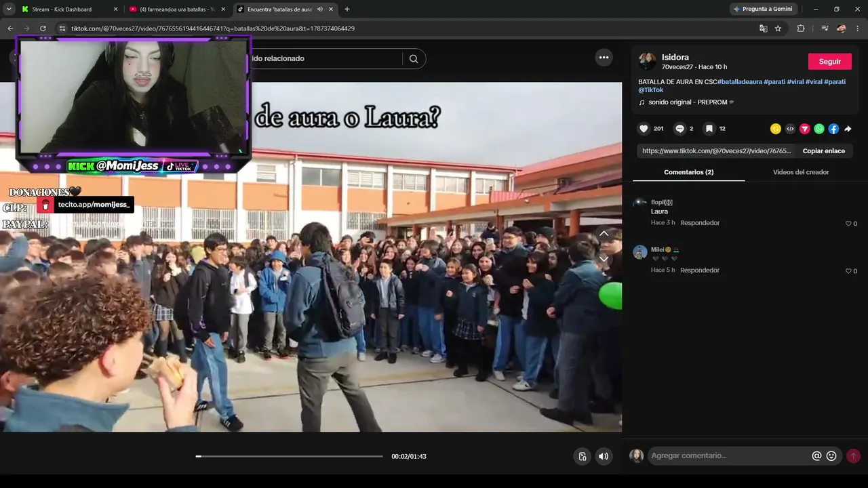Click the commenter name flopi
Screen dimensions: 868x488
coord(661,202)
